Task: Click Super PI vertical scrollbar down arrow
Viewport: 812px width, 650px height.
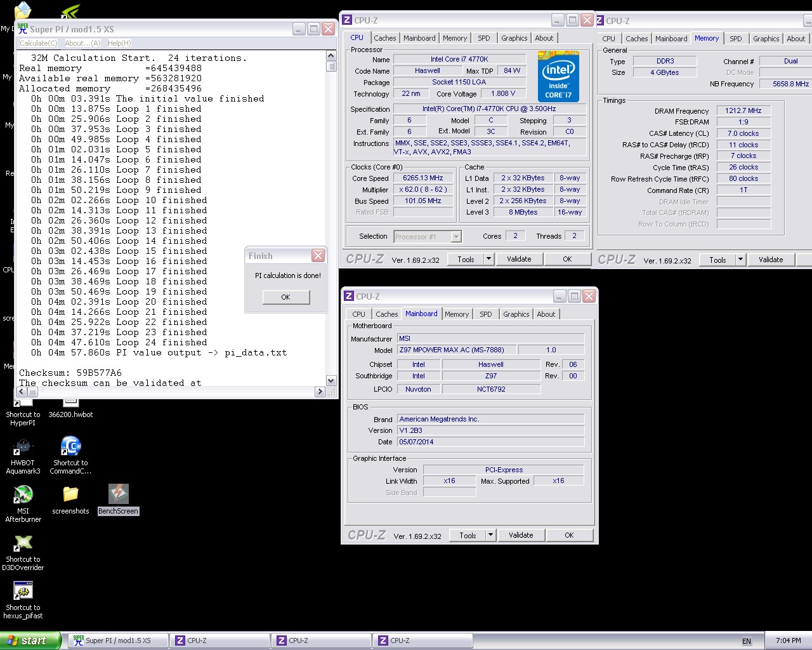Action: coord(331,380)
